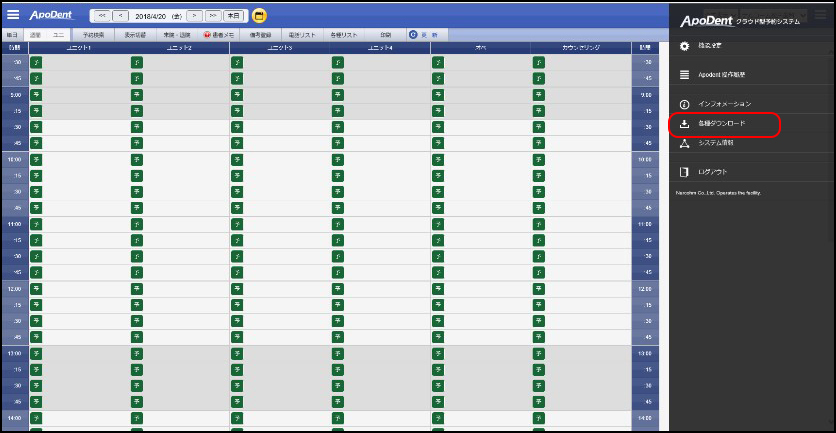The height and width of the screenshot is (433, 836).
Task: Jump back with double left arrow button
Action: 101,16
